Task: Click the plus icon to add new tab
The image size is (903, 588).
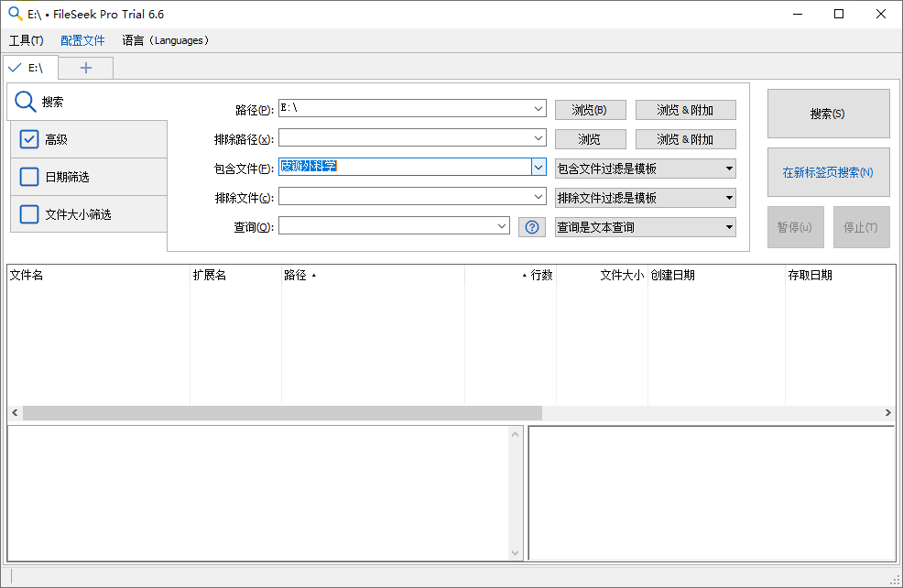Action: click(86, 68)
